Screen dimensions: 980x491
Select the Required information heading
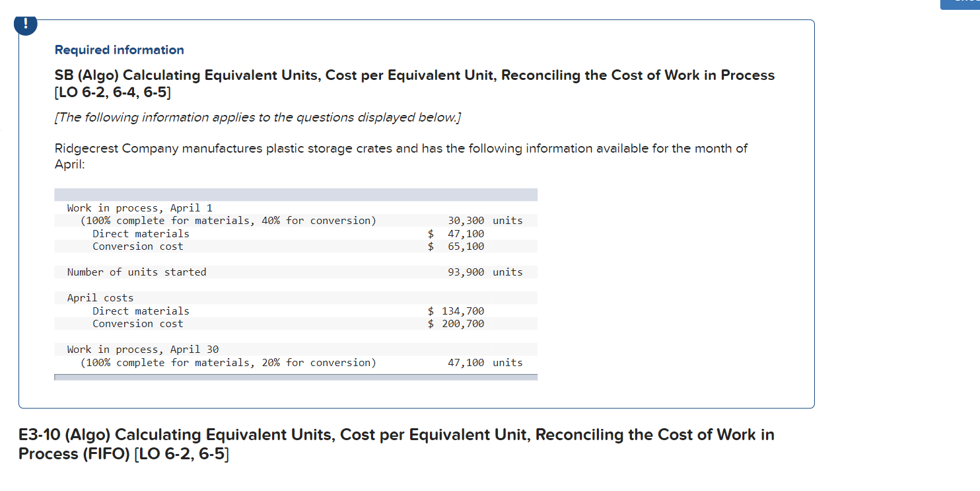[119, 50]
